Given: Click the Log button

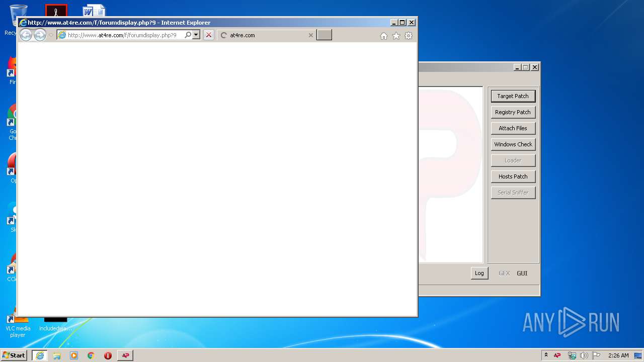Looking at the screenshot, I should pyautogui.click(x=479, y=273).
